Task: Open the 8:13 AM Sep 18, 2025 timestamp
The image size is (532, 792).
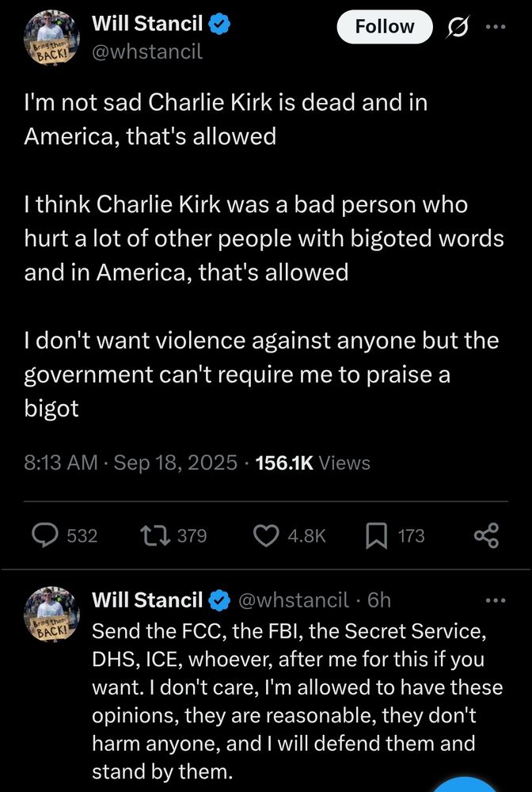Action: pyautogui.click(x=130, y=463)
